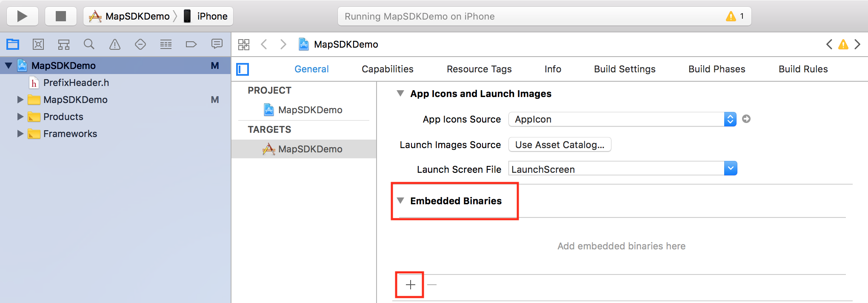Open the Project navigator folder icon

(13, 44)
